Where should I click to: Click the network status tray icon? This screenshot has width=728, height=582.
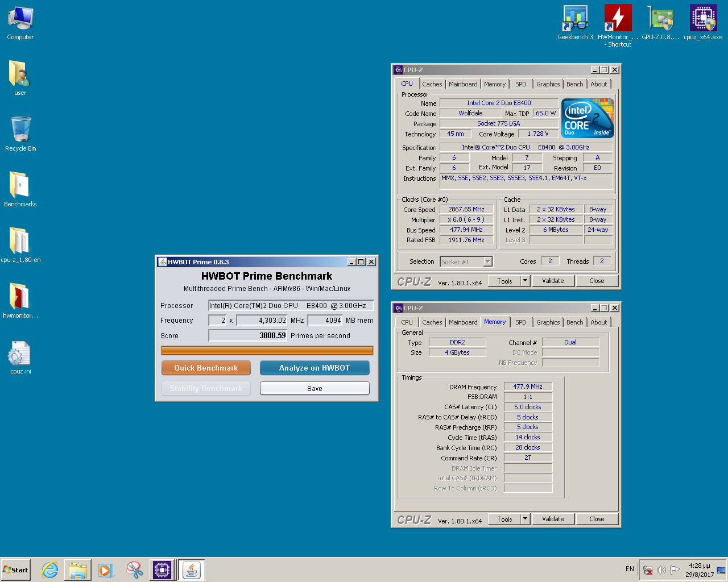647,570
